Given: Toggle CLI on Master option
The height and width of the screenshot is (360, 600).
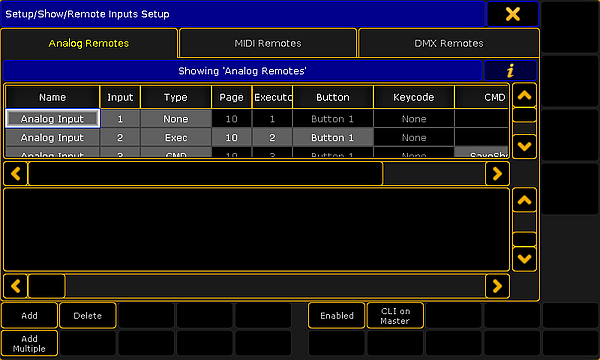Looking at the screenshot, I should click(x=395, y=316).
